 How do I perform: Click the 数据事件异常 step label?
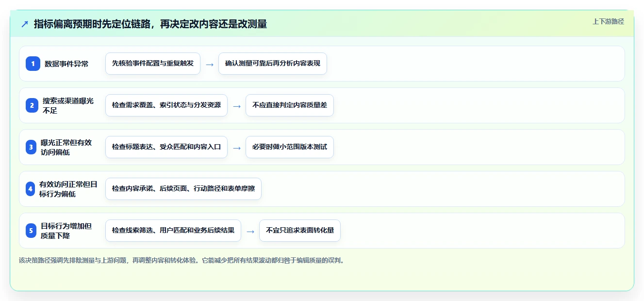pyautogui.click(x=66, y=64)
